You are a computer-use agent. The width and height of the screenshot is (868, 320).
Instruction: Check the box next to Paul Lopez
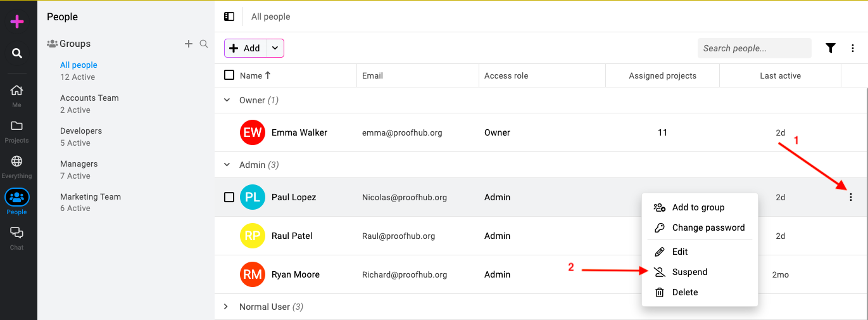(229, 197)
